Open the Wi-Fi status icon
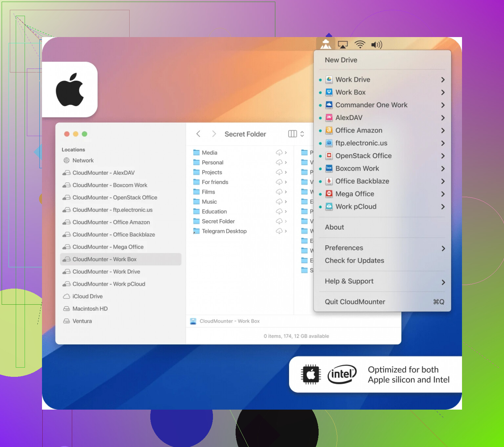This screenshot has height=447, width=504. click(360, 45)
